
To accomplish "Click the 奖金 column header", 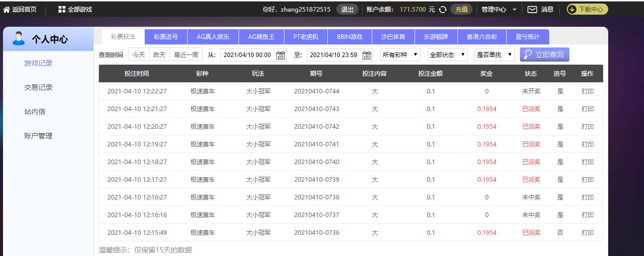I will point(487,74).
